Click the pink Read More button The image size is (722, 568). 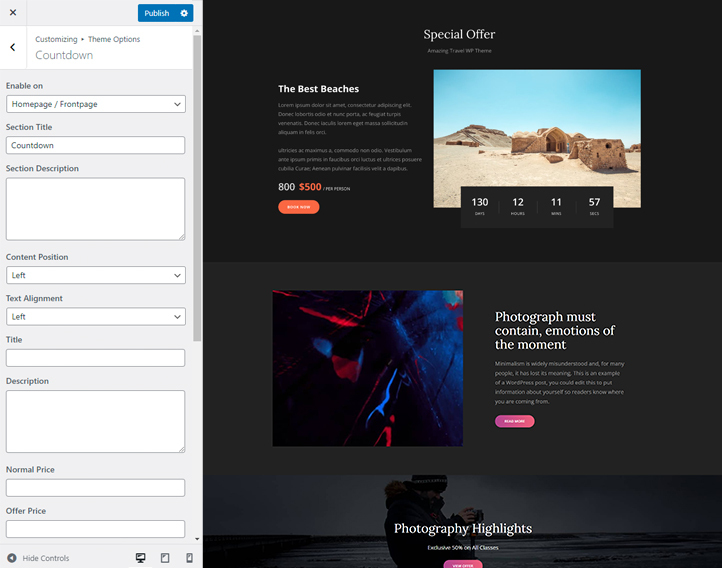tap(515, 421)
